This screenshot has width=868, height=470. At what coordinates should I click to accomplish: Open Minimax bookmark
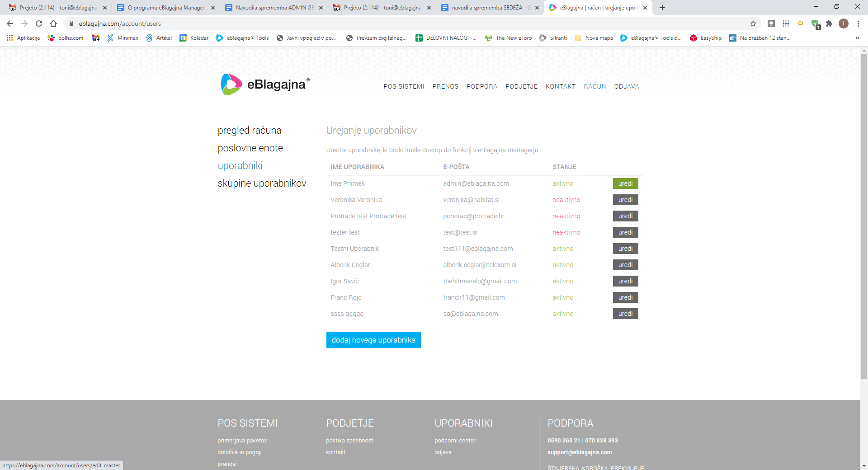tap(123, 38)
